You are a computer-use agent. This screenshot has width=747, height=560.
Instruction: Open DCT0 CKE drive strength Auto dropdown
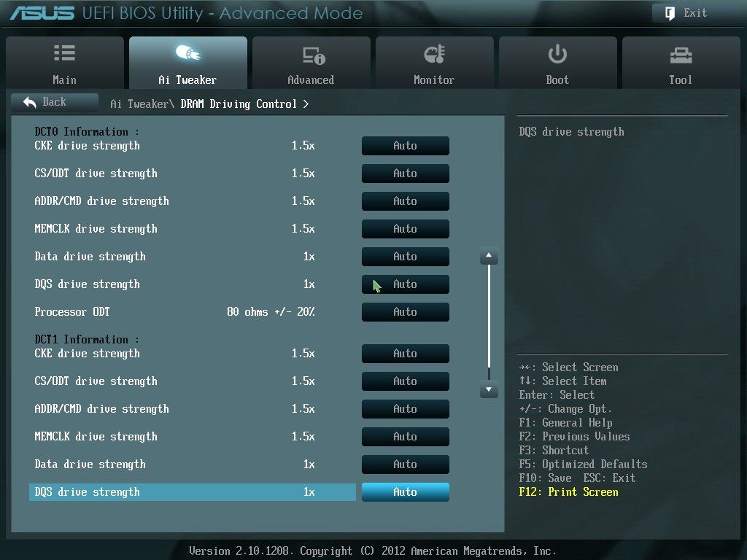[x=406, y=146]
